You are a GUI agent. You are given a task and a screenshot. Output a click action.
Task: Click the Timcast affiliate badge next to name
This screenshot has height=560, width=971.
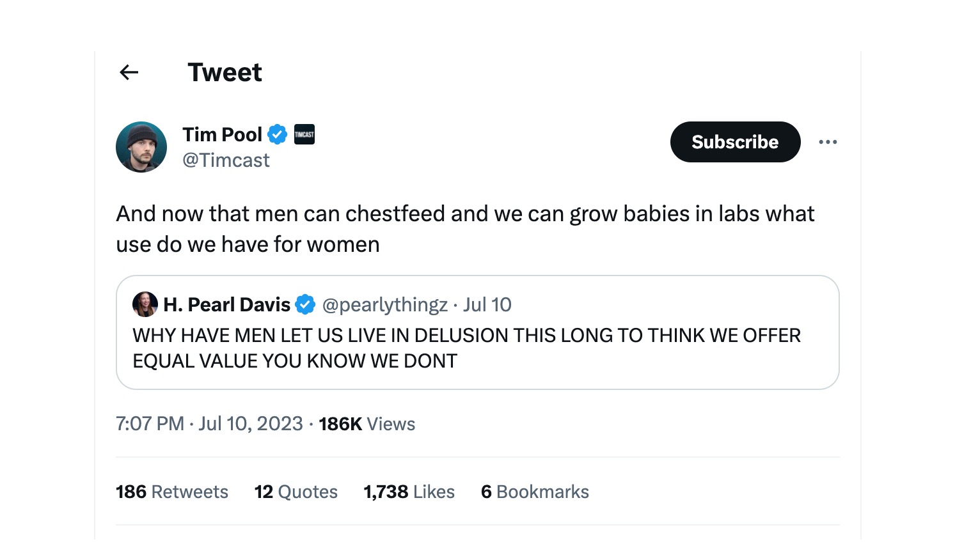(303, 134)
